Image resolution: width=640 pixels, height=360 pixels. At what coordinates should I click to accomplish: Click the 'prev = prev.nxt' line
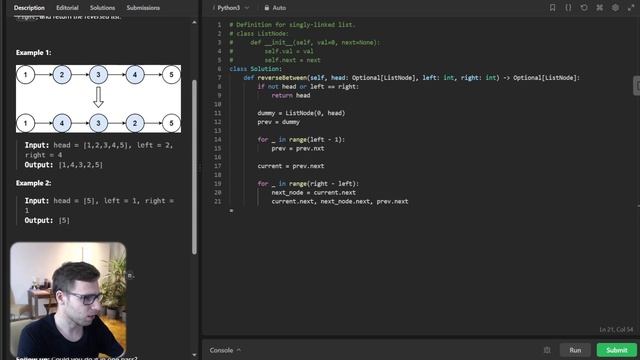pyautogui.click(x=298, y=149)
